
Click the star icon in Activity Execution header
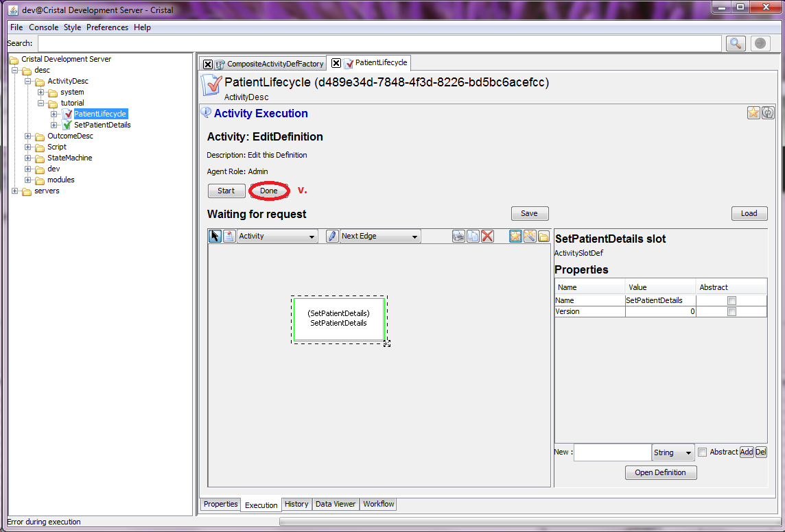tap(753, 113)
